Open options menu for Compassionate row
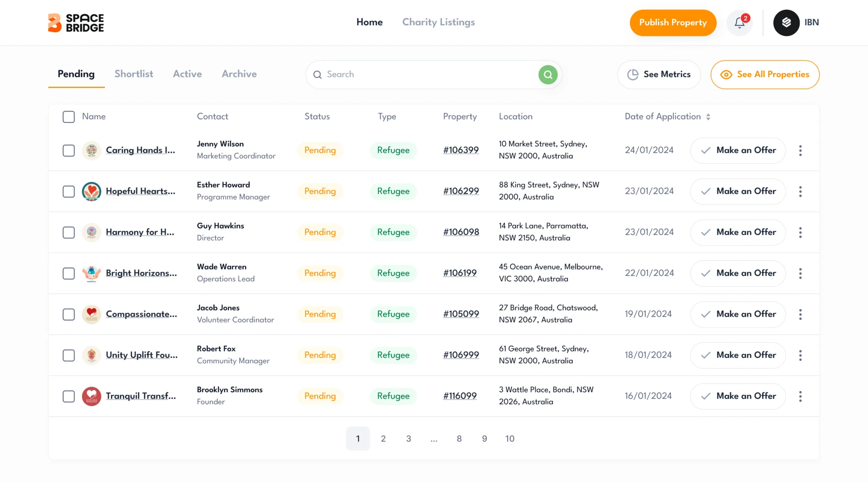868x482 pixels. 800,314
